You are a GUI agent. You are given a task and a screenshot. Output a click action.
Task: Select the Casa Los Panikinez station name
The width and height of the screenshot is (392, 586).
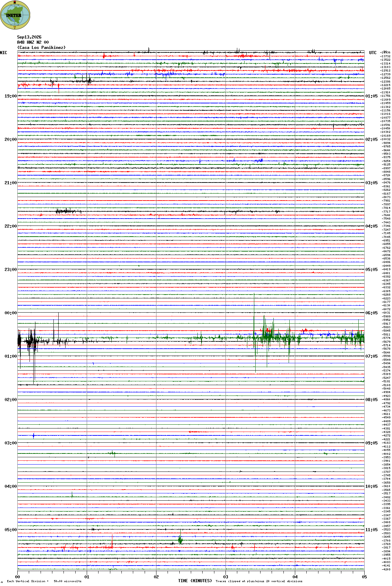coord(41,48)
